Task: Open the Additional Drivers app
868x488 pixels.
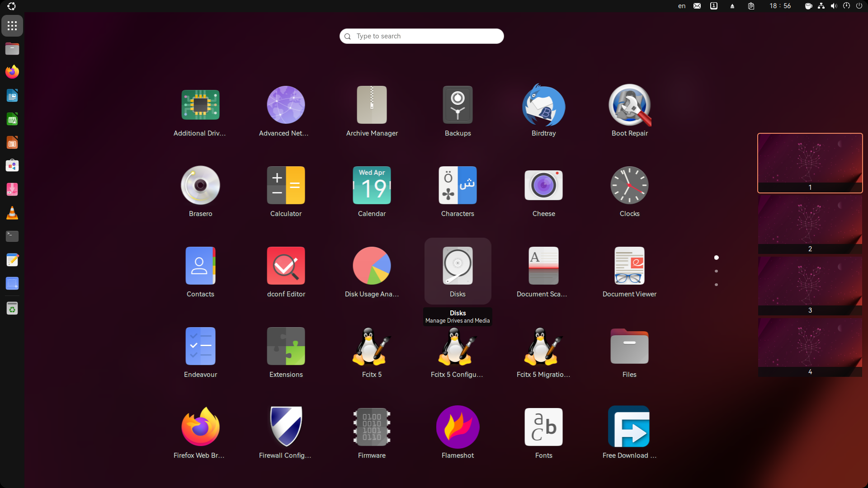Action: pos(200,111)
